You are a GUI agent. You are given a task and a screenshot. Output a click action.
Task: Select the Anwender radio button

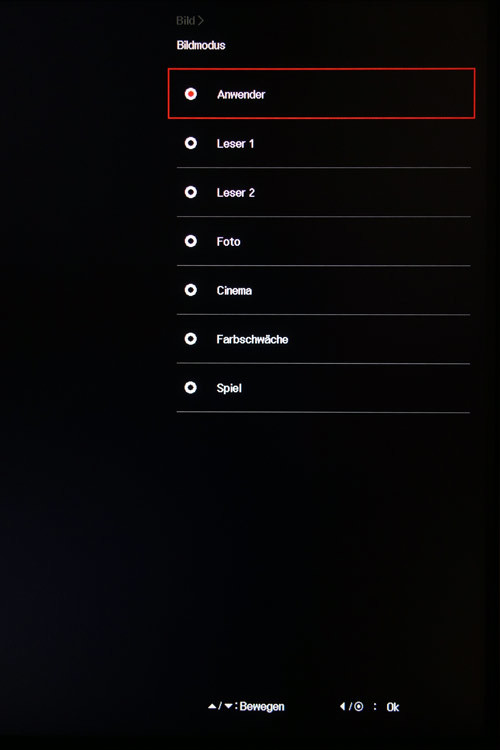191,94
